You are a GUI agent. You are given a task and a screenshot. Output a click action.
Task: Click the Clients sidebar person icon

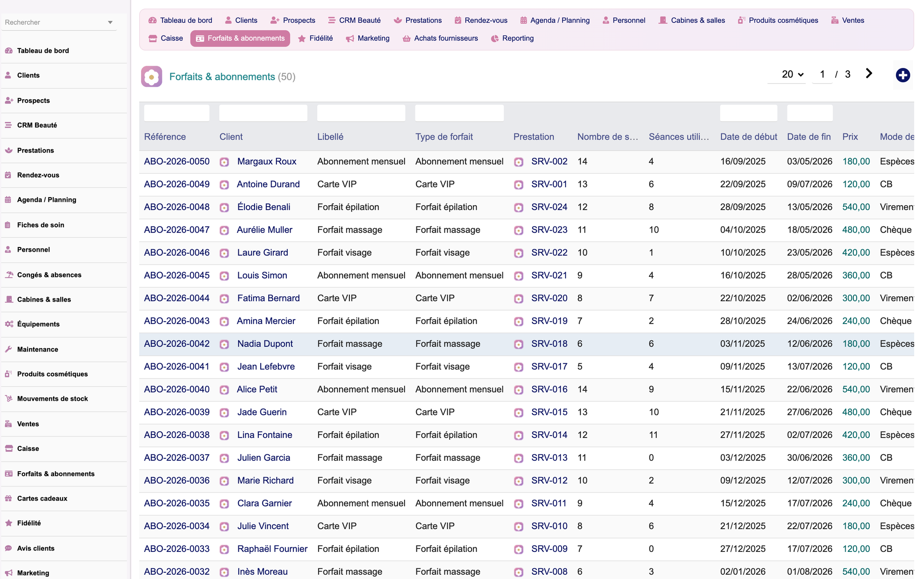8,75
